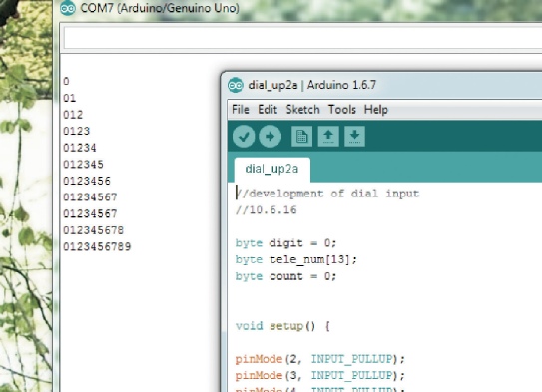Click the comment line "//development of dial input"
The image size is (542, 392).
point(327,194)
